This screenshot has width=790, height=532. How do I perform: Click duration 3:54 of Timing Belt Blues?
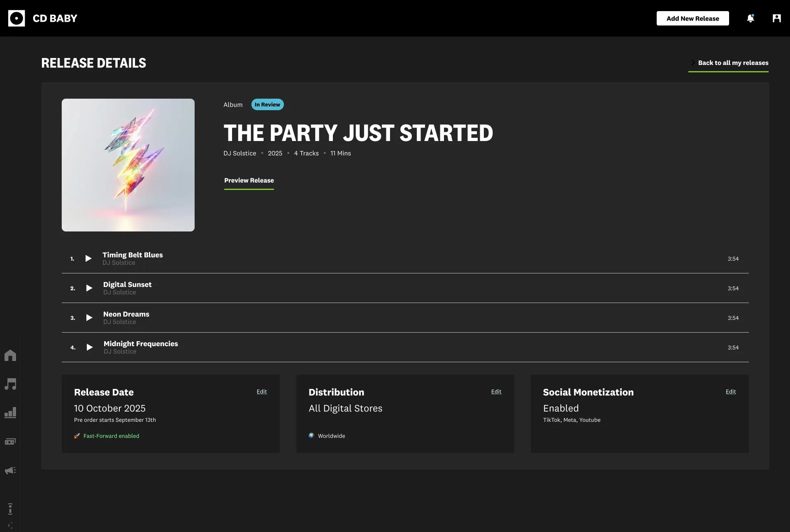tap(733, 259)
